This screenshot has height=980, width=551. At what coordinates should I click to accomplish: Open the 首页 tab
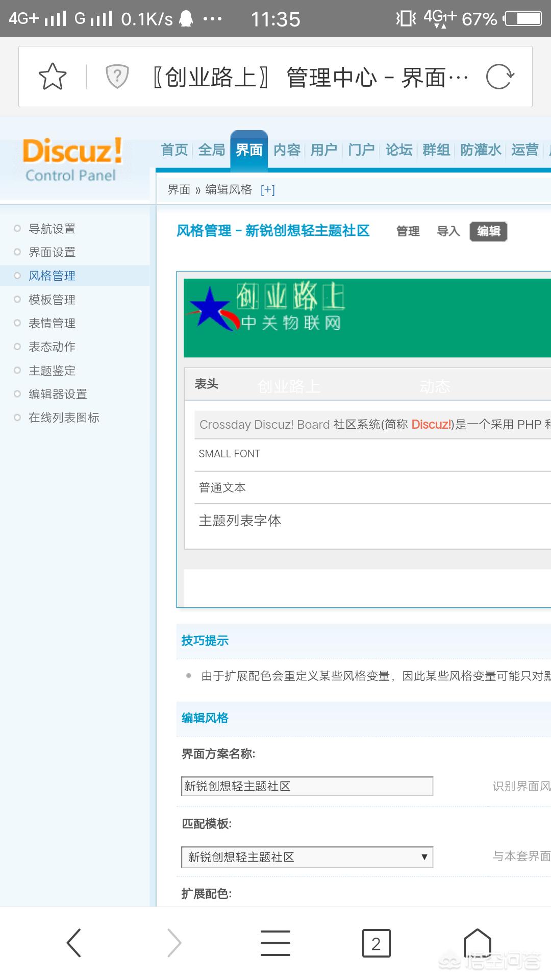[174, 150]
